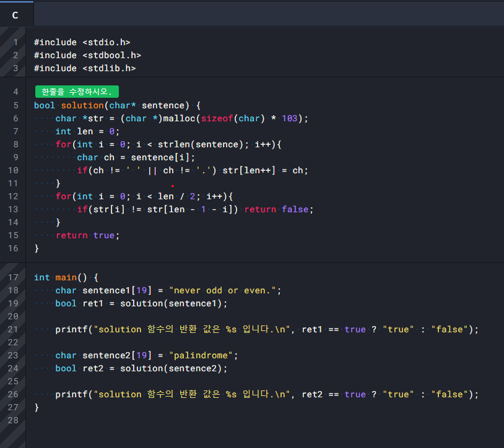Click the closing brace on line 27
Image resolution: width=504 pixels, height=448 pixels.
(x=37, y=407)
